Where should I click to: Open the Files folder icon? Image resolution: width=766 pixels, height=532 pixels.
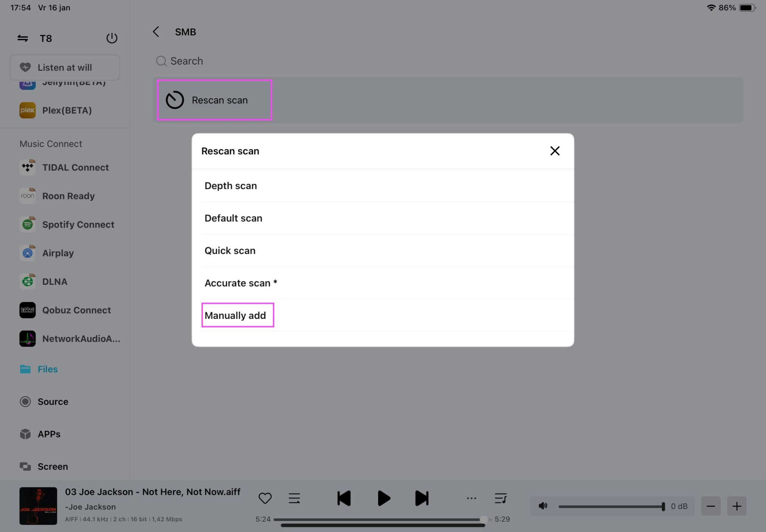click(x=25, y=369)
